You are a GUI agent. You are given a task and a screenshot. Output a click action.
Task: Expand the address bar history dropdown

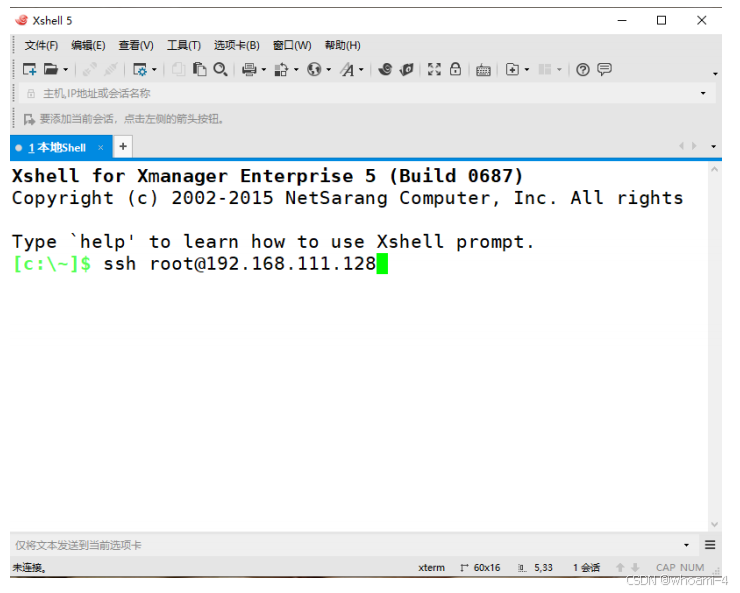tap(703, 93)
